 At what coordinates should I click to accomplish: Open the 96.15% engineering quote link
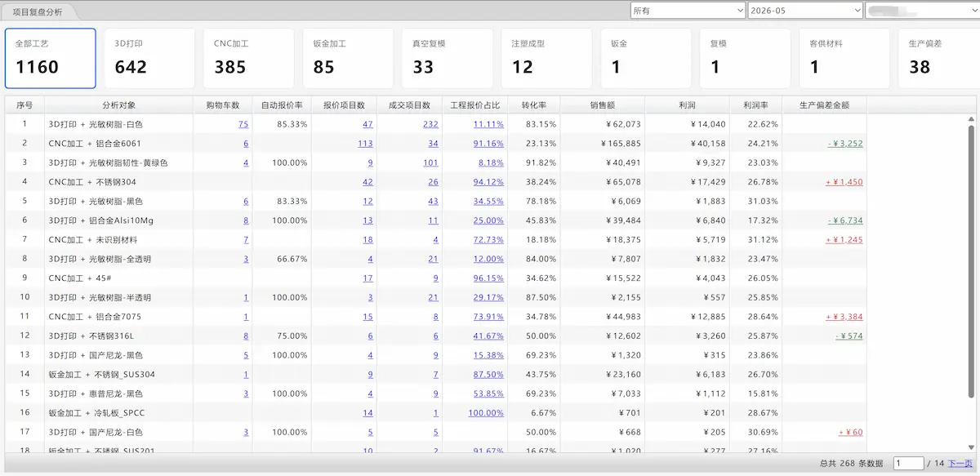coord(488,278)
